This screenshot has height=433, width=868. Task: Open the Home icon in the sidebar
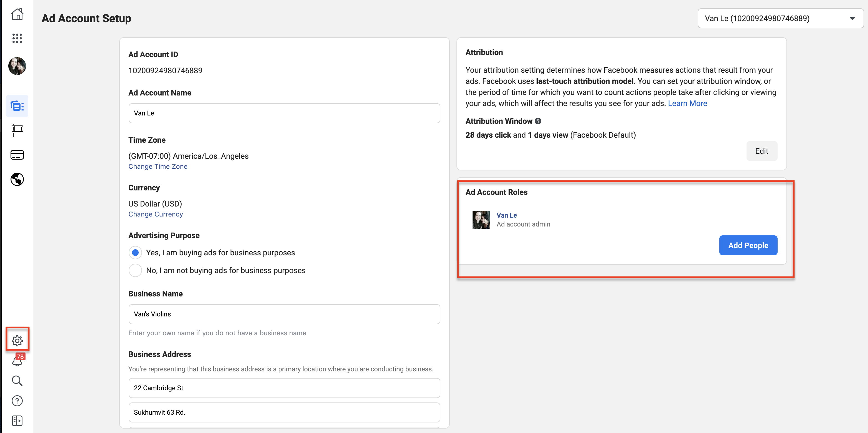coord(17,14)
